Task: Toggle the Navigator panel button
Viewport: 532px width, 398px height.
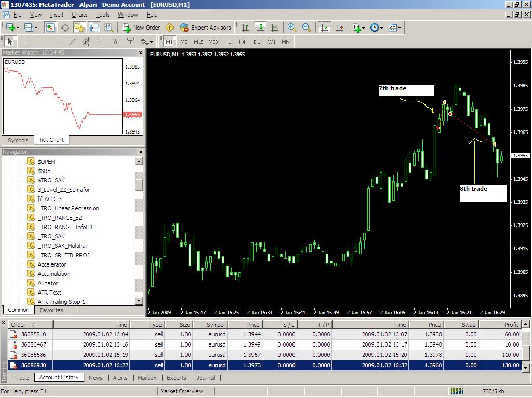Action: [x=79, y=28]
